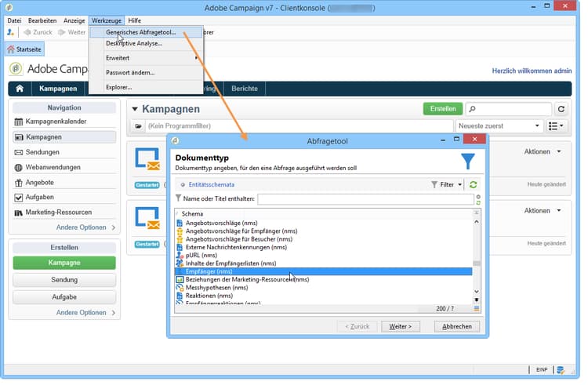Click the status bar database icon

pos(561,370)
